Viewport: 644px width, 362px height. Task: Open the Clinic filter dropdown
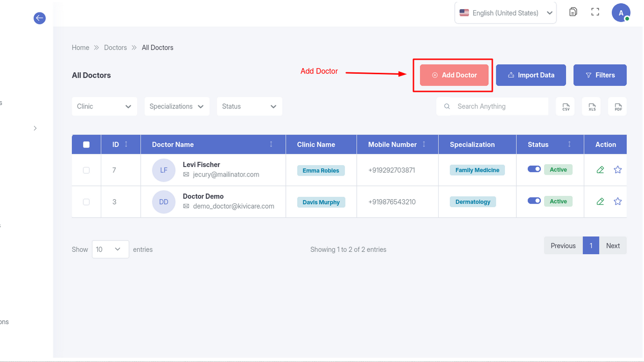click(104, 106)
